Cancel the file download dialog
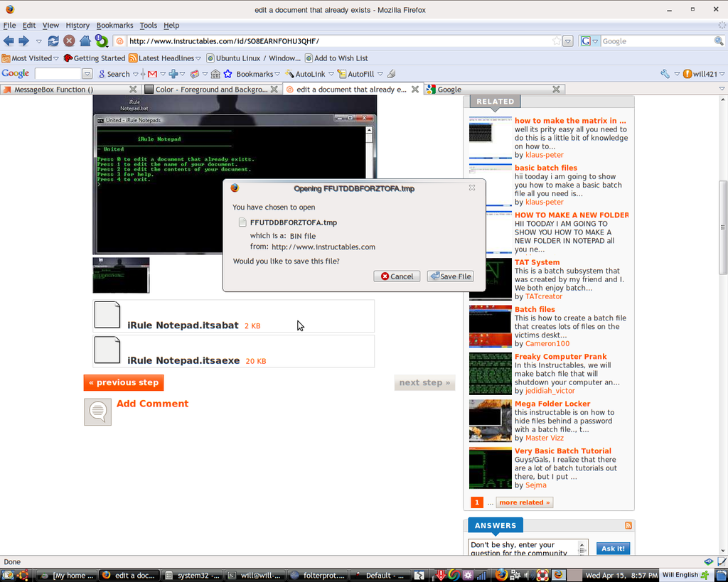Screen dimensions: 728x582 click(397, 276)
